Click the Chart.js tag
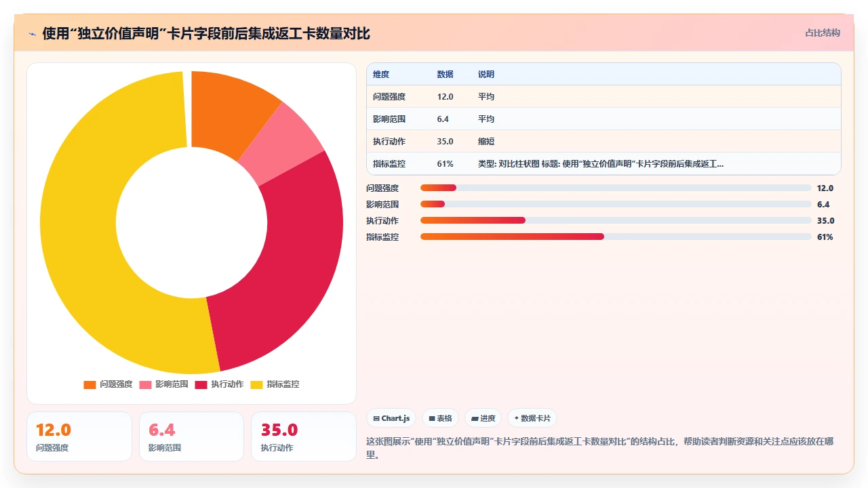 (x=391, y=418)
